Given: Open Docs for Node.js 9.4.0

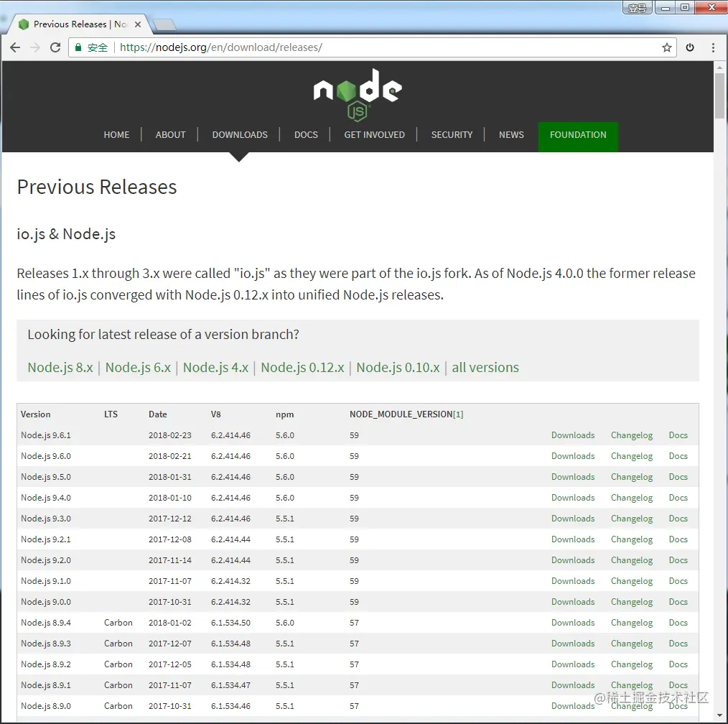Looking at the screenshot, I should (678, 497).
